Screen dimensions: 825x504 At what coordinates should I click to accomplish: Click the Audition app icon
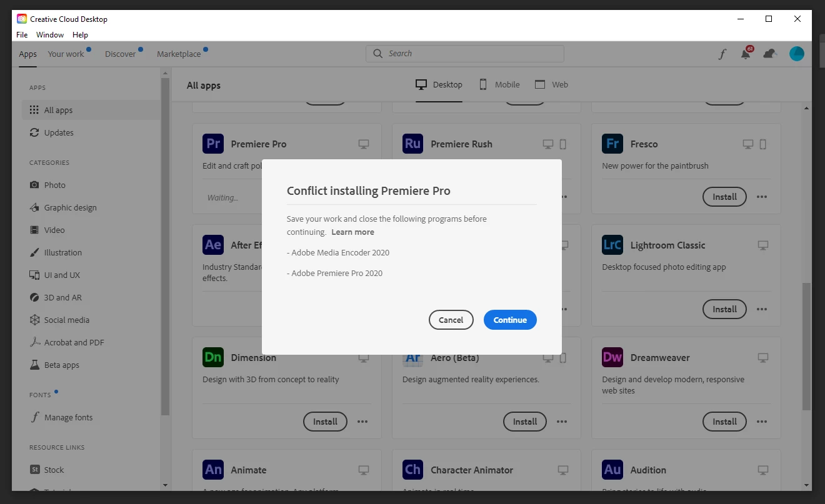pyautogui.click(x=612, y=470)
